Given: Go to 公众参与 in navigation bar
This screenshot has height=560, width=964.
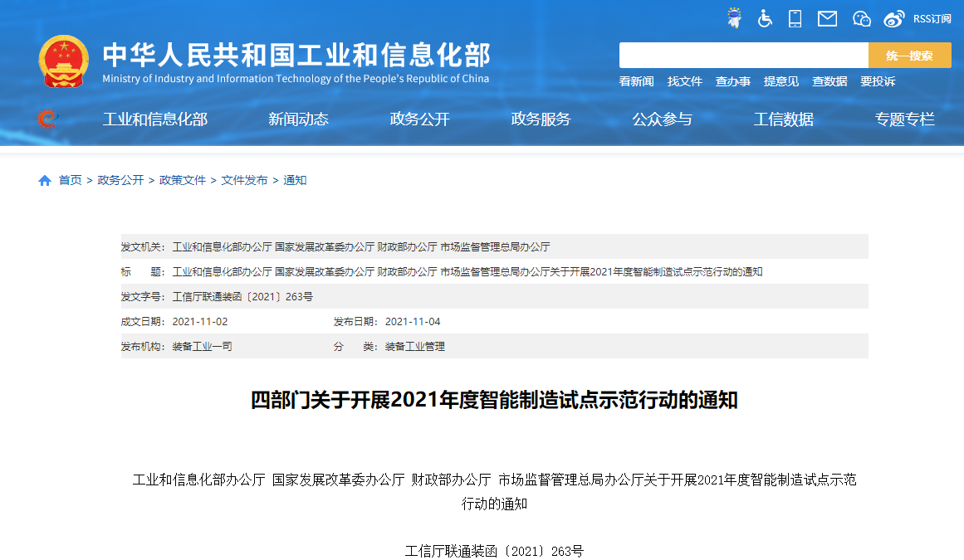Looking at the screenshot, I should (662, 119).
